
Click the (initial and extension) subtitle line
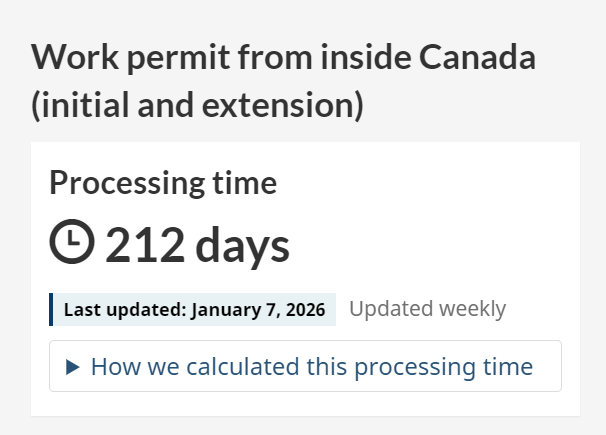coord(197,105)
